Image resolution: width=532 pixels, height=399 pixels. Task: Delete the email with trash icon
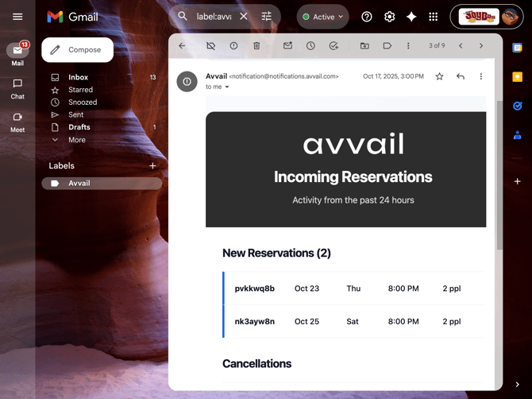pyautogui.click(x=256, y=46)
